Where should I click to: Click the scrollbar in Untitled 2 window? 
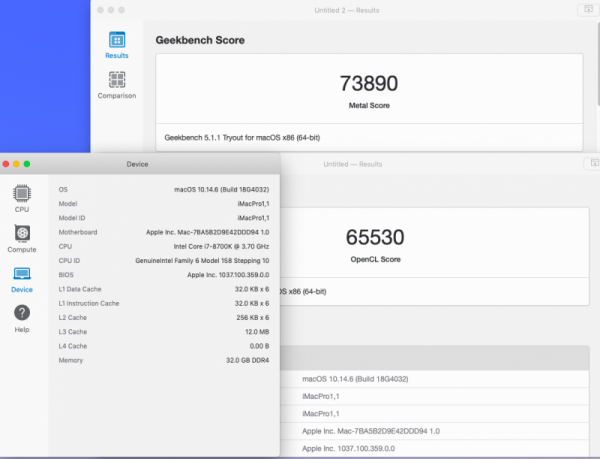598,63
